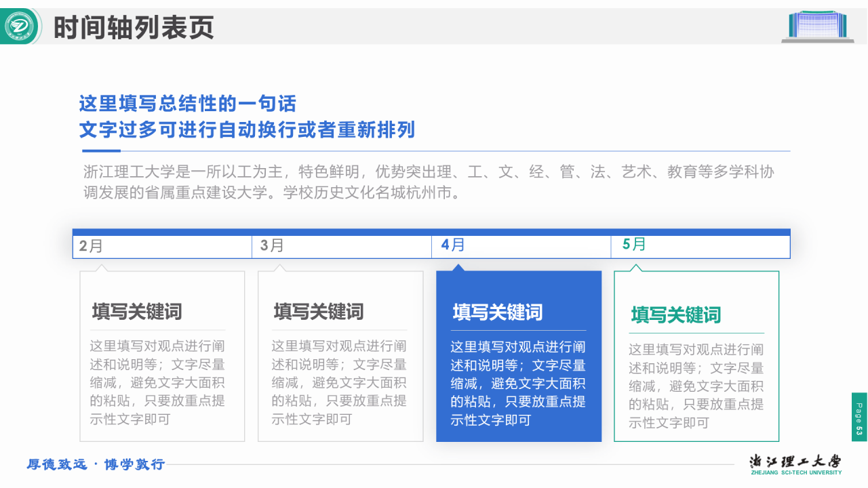The height and width of the screenshot is (488, 868).
Task: Select the white description text in blue card
Action: (518, 384)
